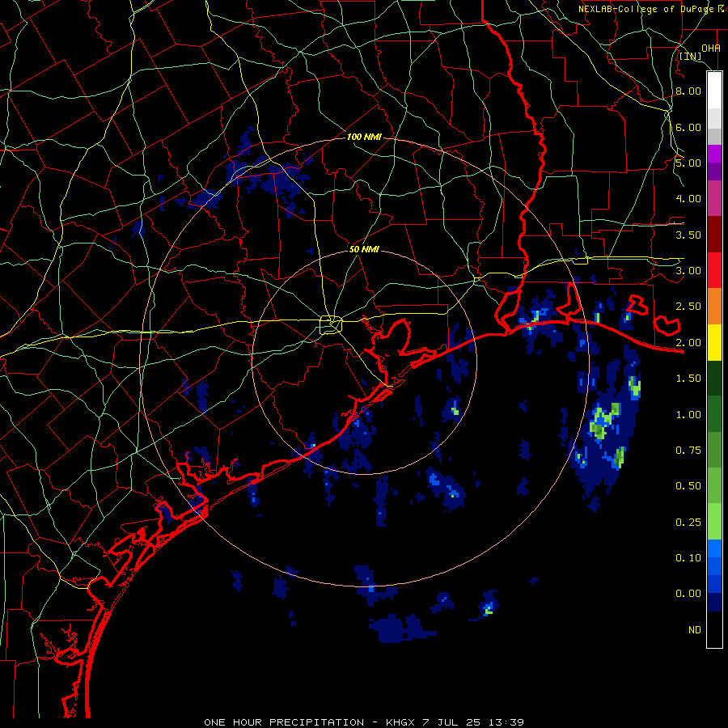Click the 0.10 legend value
Screen dimensions: 728x728
pos(688,558)
